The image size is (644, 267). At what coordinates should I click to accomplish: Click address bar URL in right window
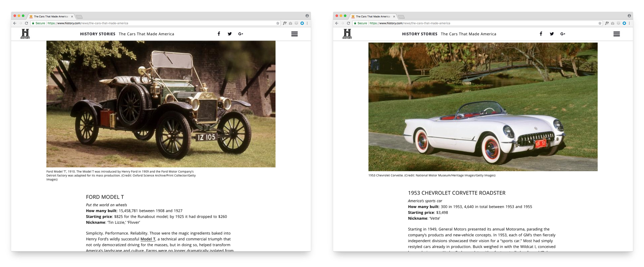point(410,23)
